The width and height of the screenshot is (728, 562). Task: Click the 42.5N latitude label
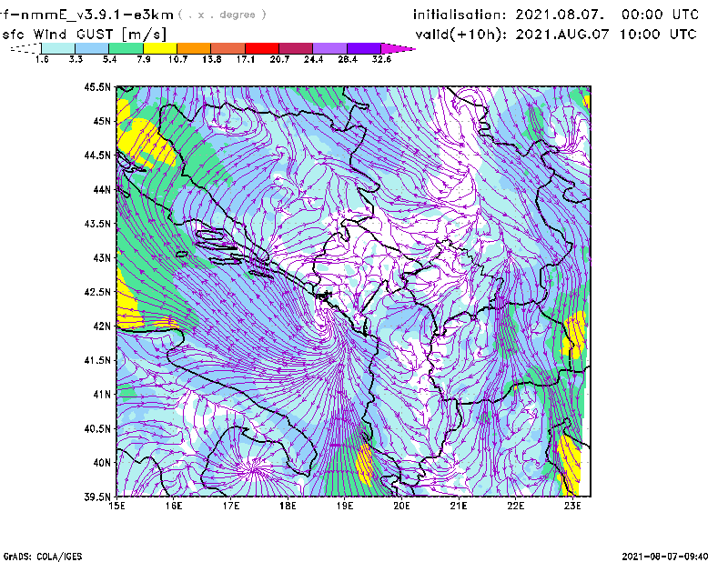(x=97, y=292)
